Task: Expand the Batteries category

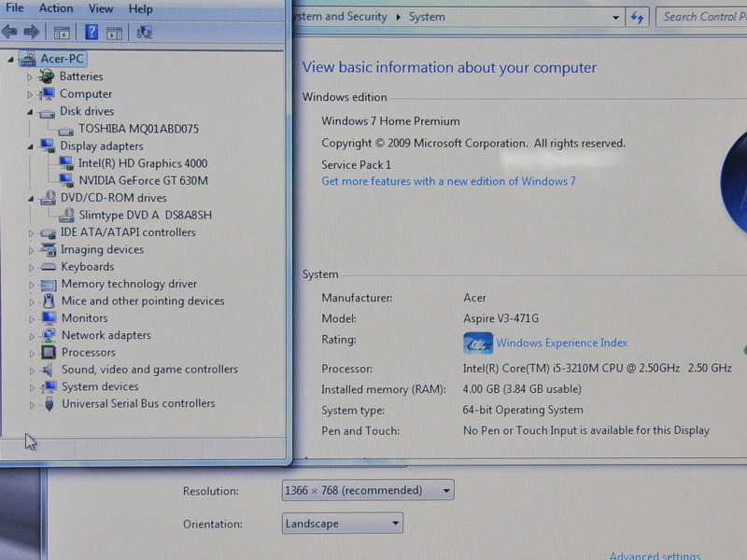Action: [x=30, y=77]
